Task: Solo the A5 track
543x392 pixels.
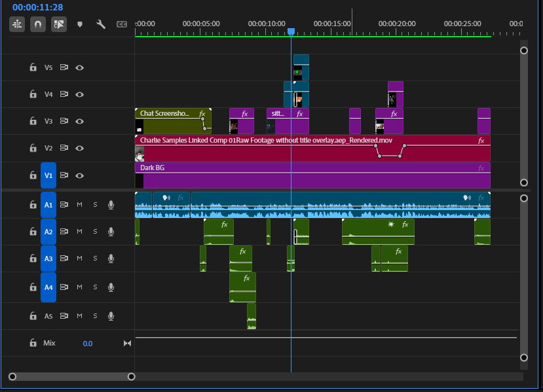Action: click(95, 316)
